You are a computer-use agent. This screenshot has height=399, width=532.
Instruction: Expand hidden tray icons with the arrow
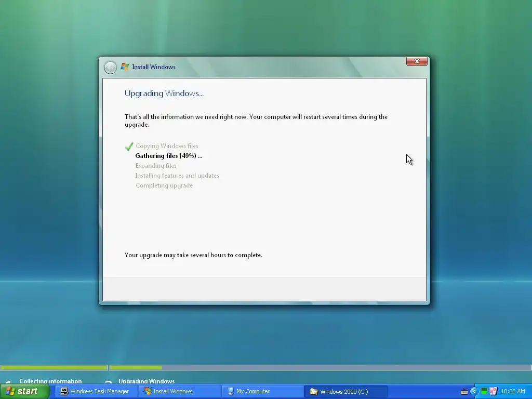pos(474,392)
